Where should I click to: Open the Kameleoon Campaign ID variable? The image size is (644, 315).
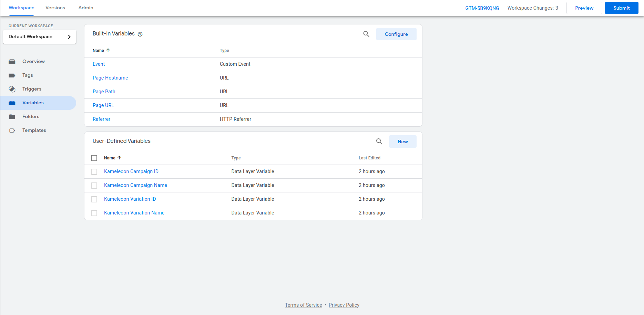131,171
